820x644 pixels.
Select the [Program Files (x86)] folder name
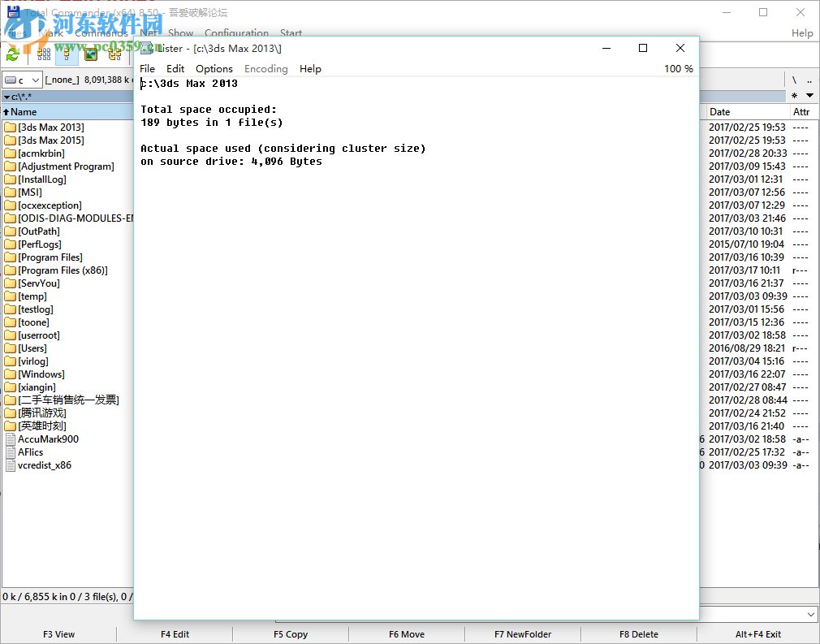point(63,270)
